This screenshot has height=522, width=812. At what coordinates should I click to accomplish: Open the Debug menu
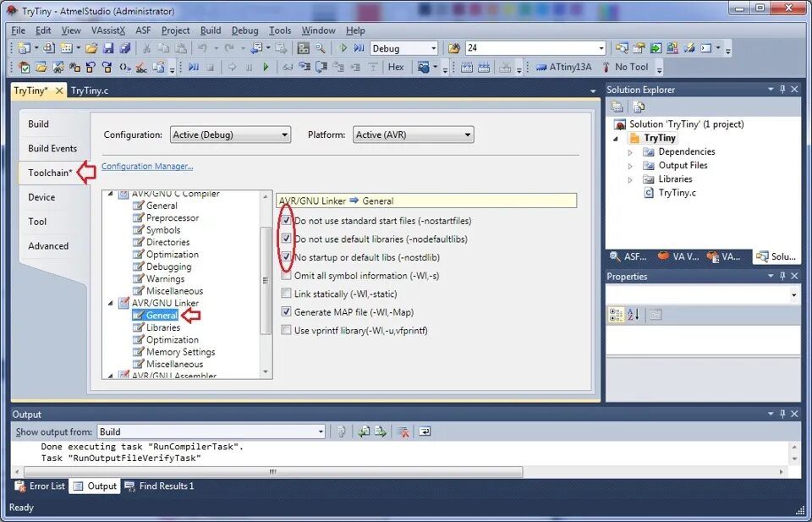coord(245,30)
